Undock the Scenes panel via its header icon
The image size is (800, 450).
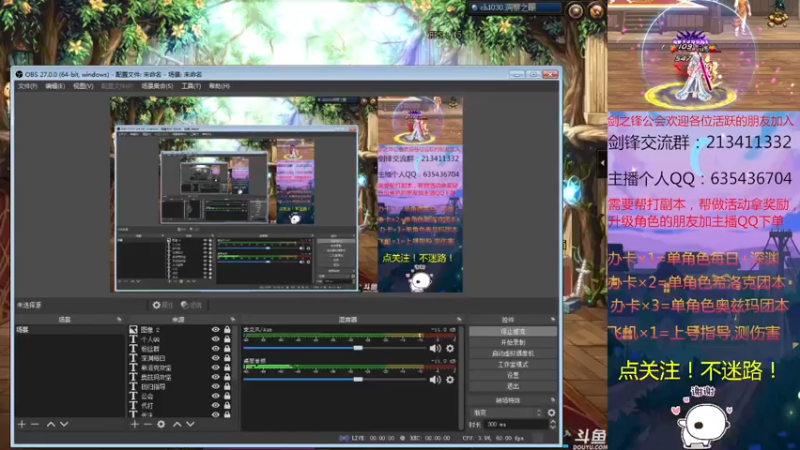pos(119,319)
